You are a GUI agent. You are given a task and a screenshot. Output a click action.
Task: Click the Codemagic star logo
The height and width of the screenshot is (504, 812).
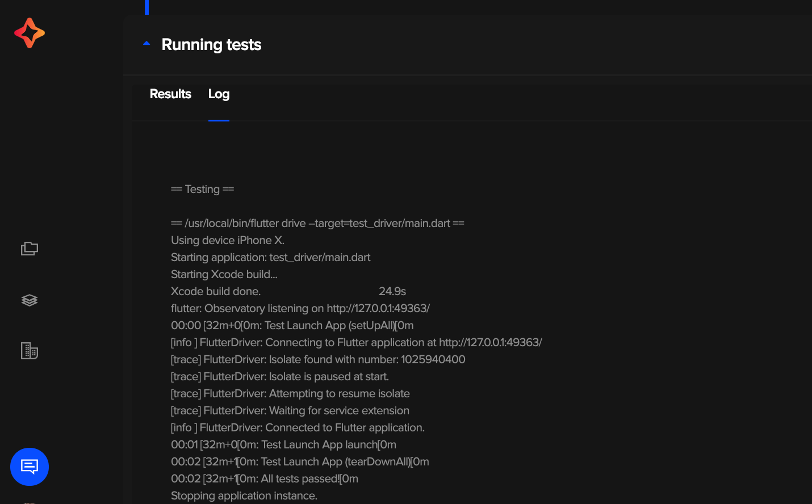(x=30, y=33)
